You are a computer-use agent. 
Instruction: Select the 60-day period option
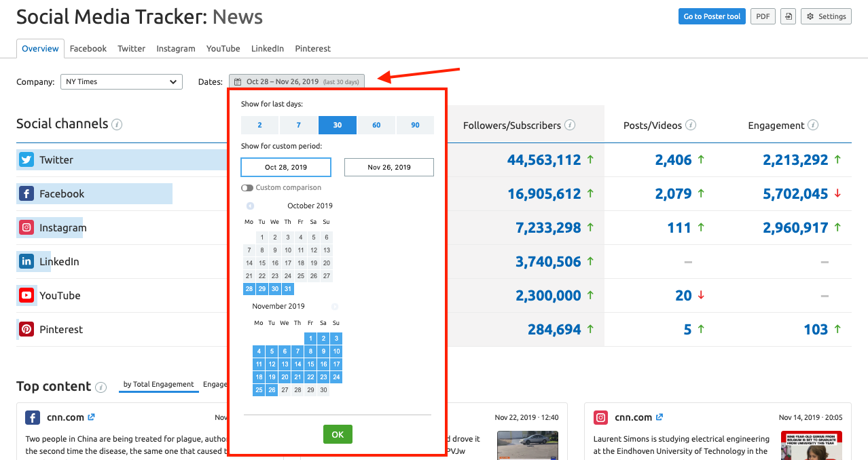click(x=376, y=125)
